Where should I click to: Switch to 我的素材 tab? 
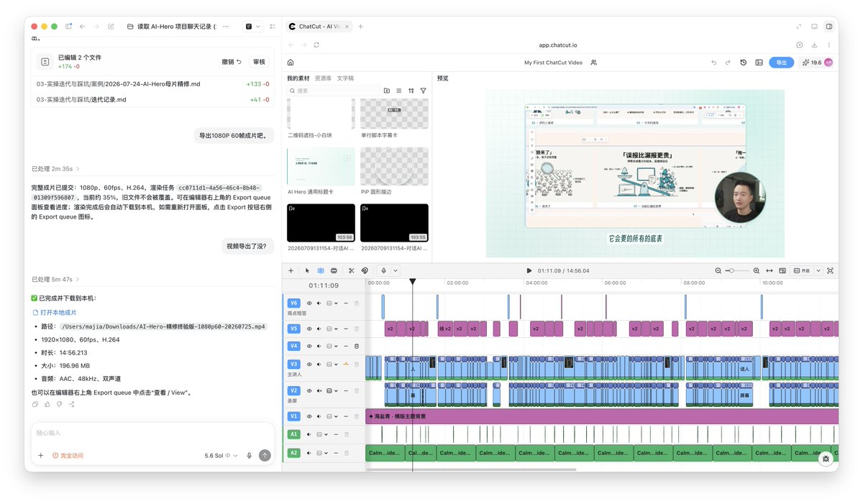pyautogui.click(x=298, y=78)
